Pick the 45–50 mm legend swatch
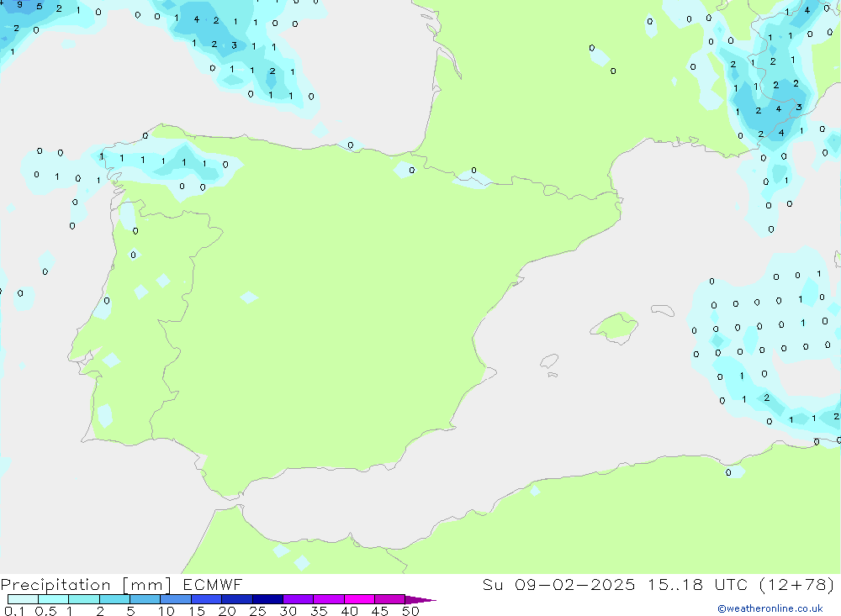Image resolution: width=841 pixels, height=616 pixels. coord(390,599)
